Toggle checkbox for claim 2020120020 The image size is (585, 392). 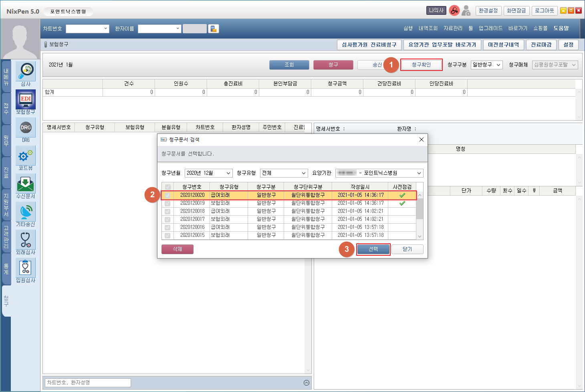pyautogui.click(x=167, y=195)
